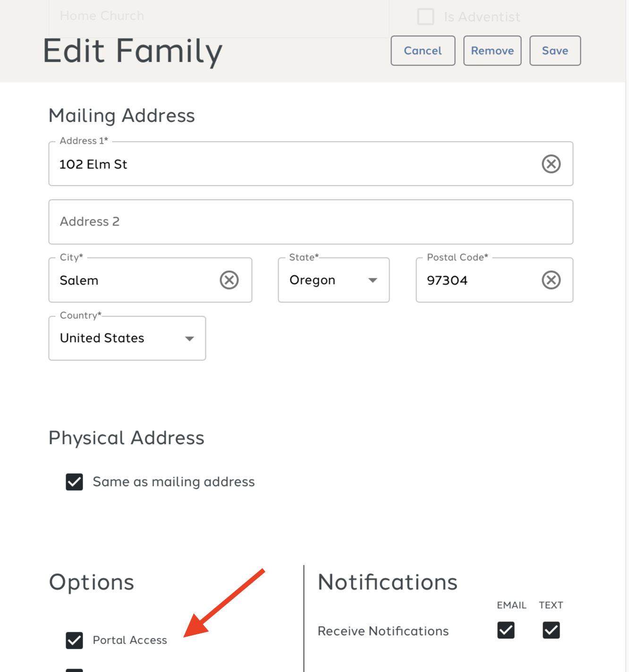Screen dimensions: 629x672
Task: Clear the Postal Code field via its X icon
Action: (x=551, y=280)
